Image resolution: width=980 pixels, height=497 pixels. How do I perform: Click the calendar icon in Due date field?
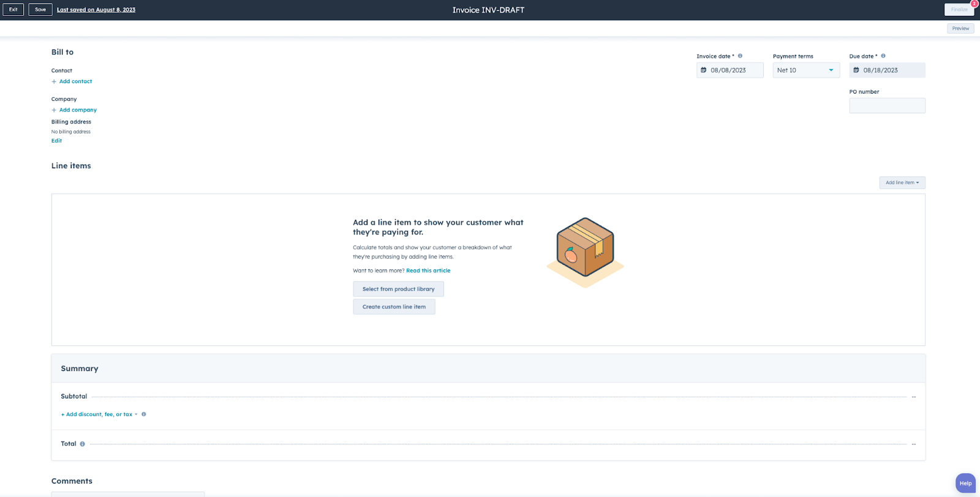click(x=856, y=70)
